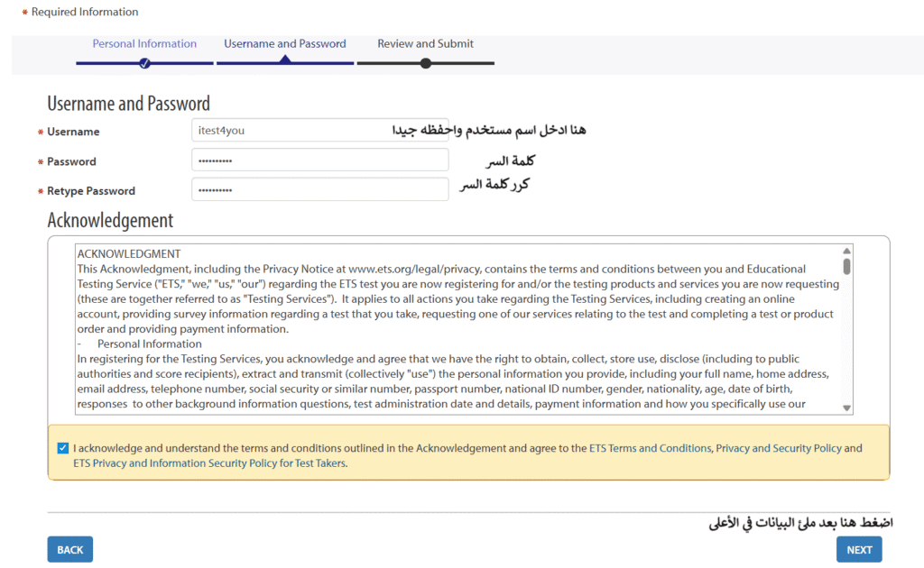The width and height of the screenshot is (924, 568).
Task: Select the Username and Password step
Action: (x=284, y=43)
